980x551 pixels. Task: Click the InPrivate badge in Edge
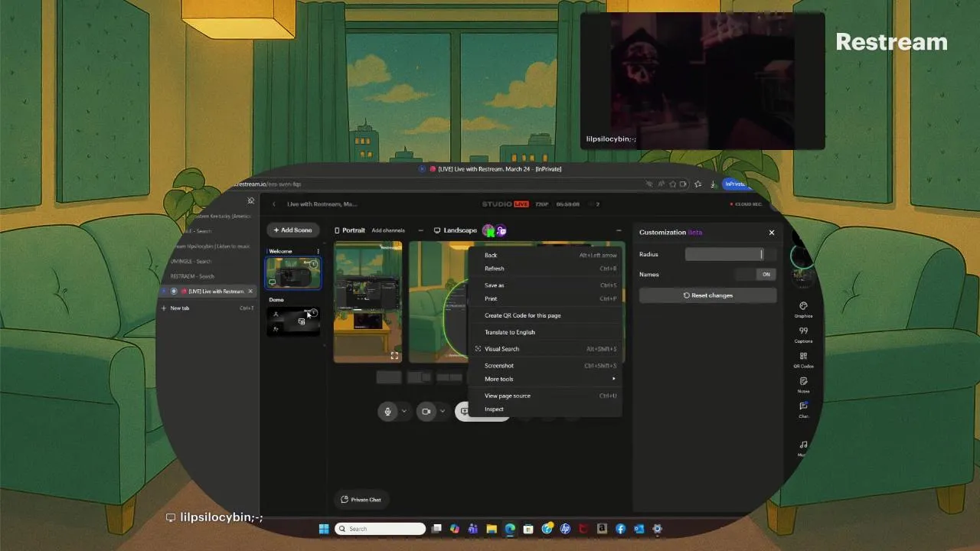coord(735,184)
